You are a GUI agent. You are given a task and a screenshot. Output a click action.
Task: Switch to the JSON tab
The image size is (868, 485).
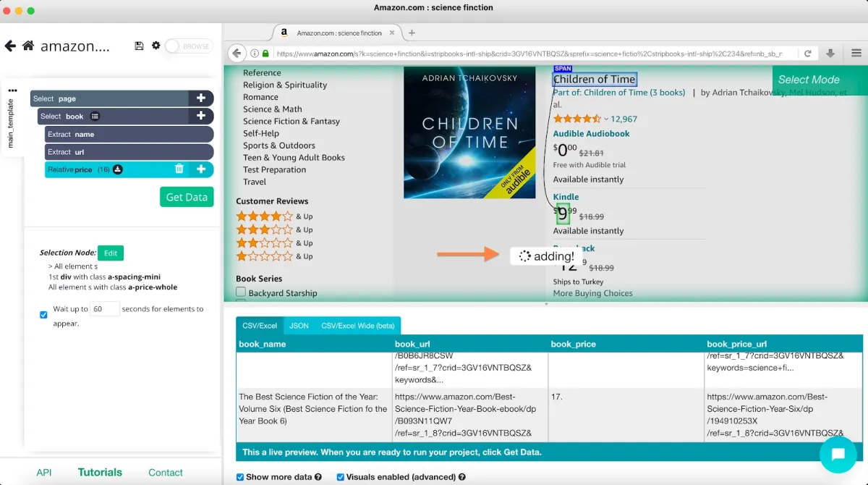299,326
